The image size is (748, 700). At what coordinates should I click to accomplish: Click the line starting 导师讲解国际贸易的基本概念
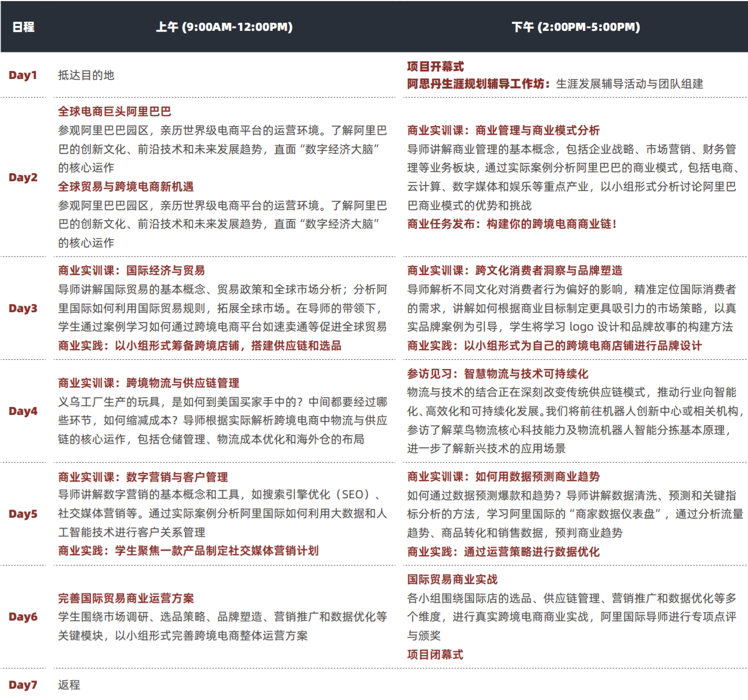[223, 289]
